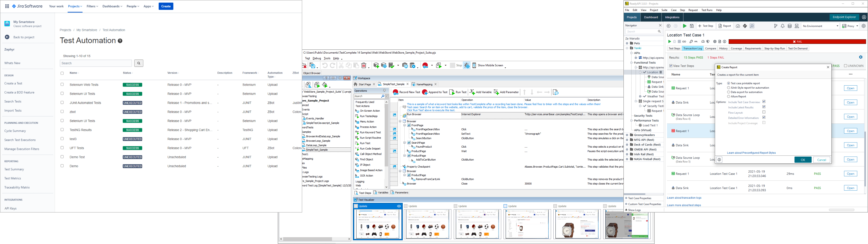Click info icon in Create Report dialog
The image size is (868, 244).
[719, 160]
